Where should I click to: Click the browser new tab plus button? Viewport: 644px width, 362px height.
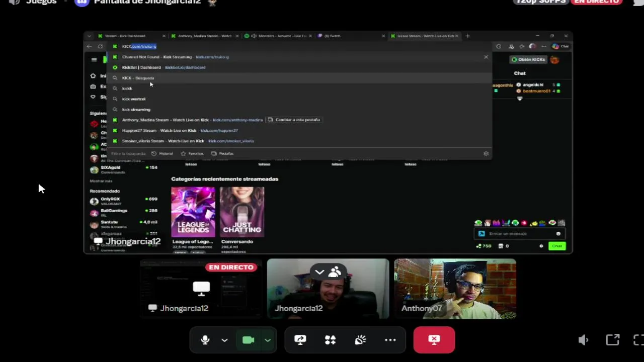click(x=467, y=36)
